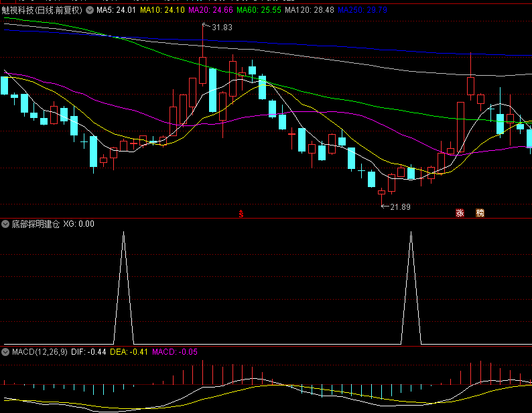
Task: Click the MACD(12,26,9) indicator title
Action: [40, 352]
